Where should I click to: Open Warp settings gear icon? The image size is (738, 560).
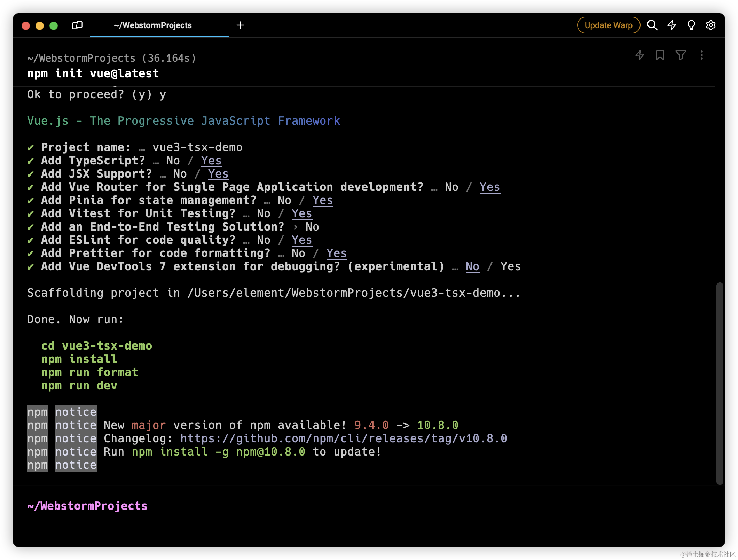coord(710,25)
